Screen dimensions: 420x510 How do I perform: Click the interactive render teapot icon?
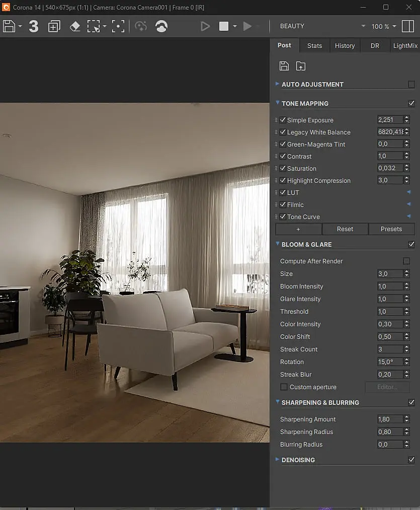[x=161, y=26]
